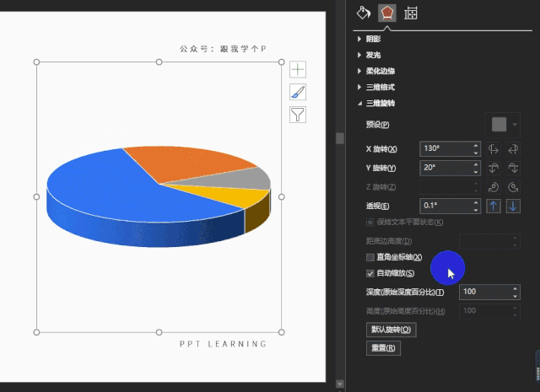Viewport: 540px width, 392px height.
Task: Open Chart Filters funnel button
Action: pyautogui.click(x=298, y=115)
